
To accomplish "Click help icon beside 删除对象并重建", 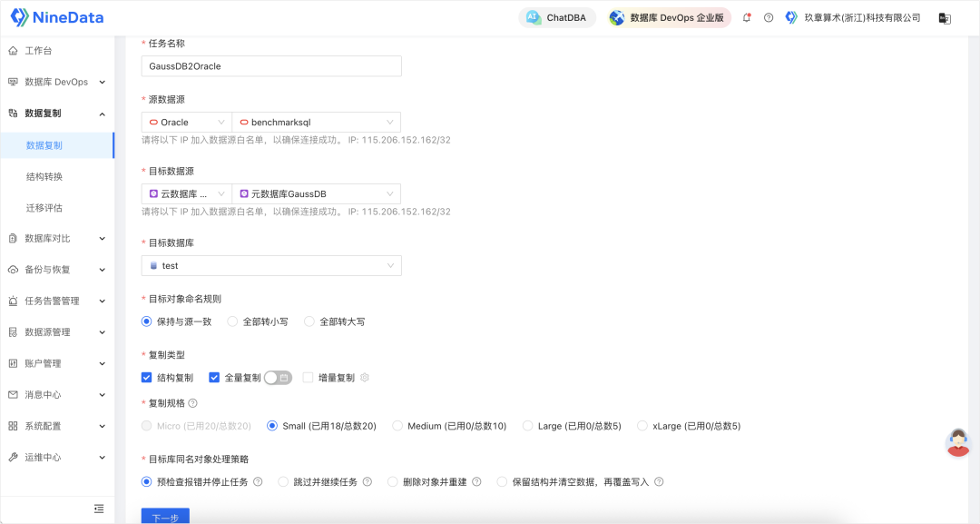I will (x=476, y=482).
